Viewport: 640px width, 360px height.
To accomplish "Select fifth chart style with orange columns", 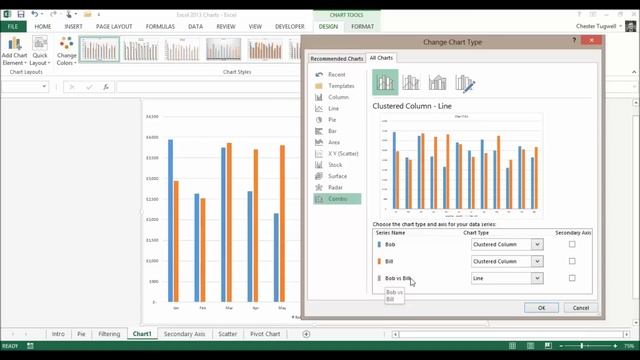I will coord(265,49).
